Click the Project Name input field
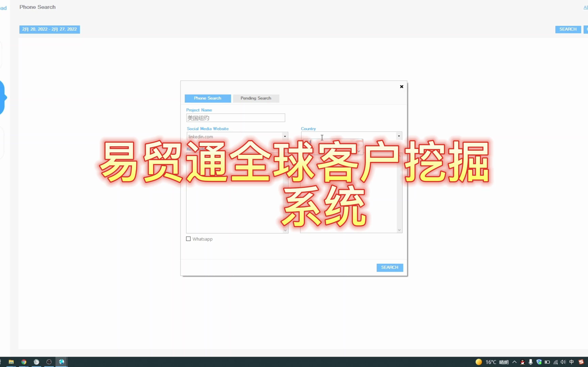The width and height of the screenshot is (588, 367). click(235, 118)
